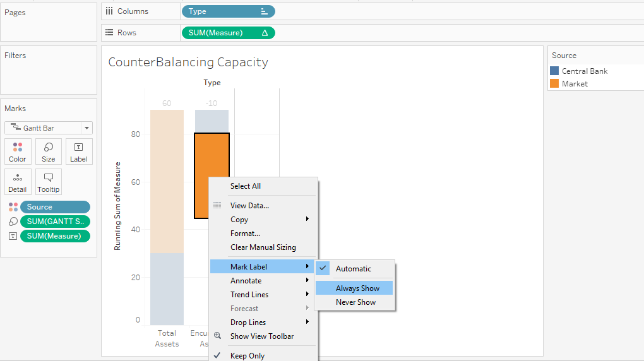644x361 pixels.
Task: Click the Source pill on the Marks card
Action: (55, 207)
